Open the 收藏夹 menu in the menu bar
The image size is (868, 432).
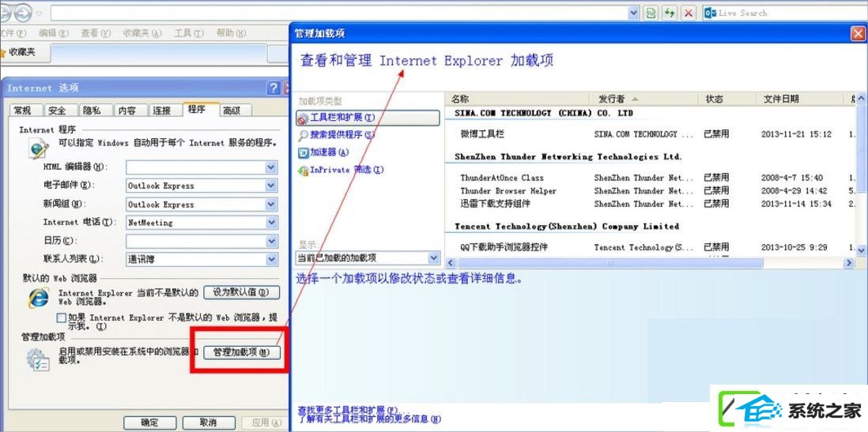142,33
